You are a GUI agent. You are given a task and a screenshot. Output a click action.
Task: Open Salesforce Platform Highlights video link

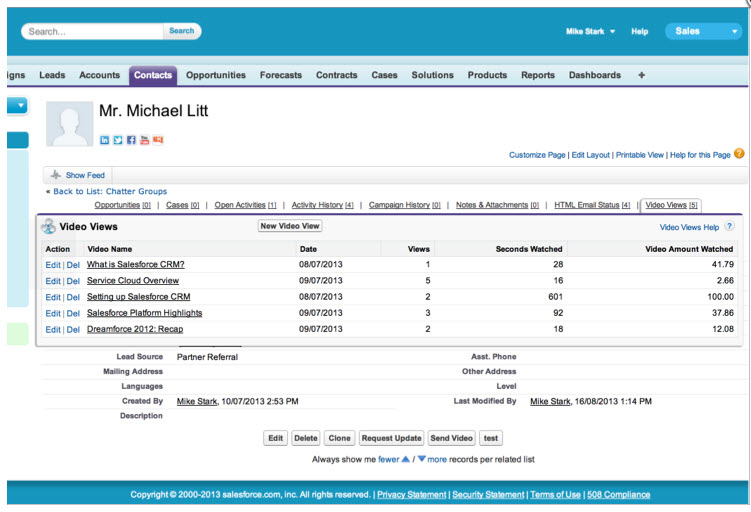pos(144,313)
